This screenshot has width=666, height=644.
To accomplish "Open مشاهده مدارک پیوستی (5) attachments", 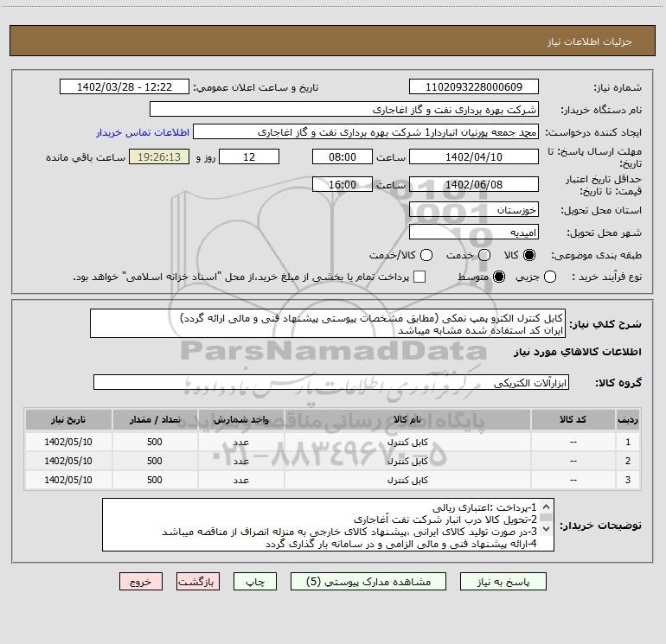I will (x=368, y=582).
